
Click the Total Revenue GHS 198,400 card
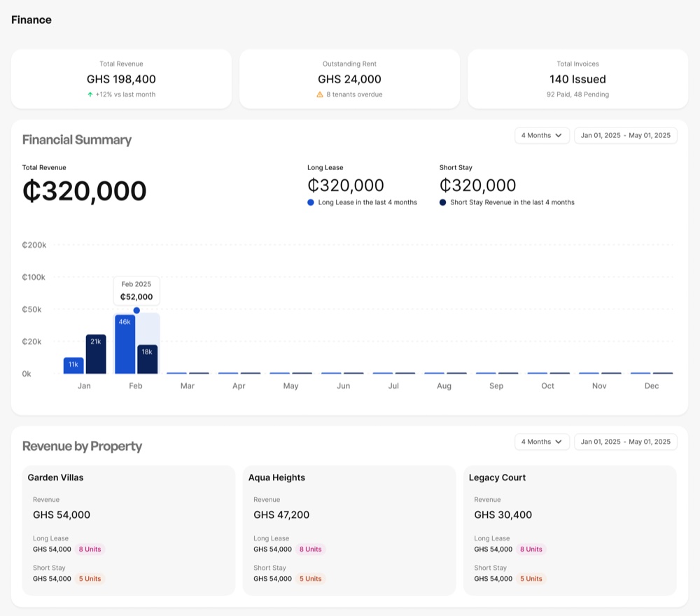(x=121, y=79)
